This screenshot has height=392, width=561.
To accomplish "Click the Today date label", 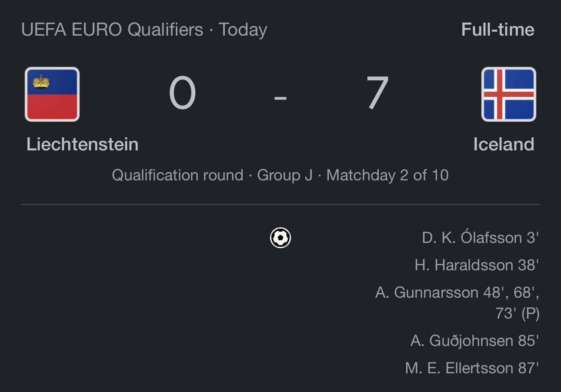I will [243, 30].
